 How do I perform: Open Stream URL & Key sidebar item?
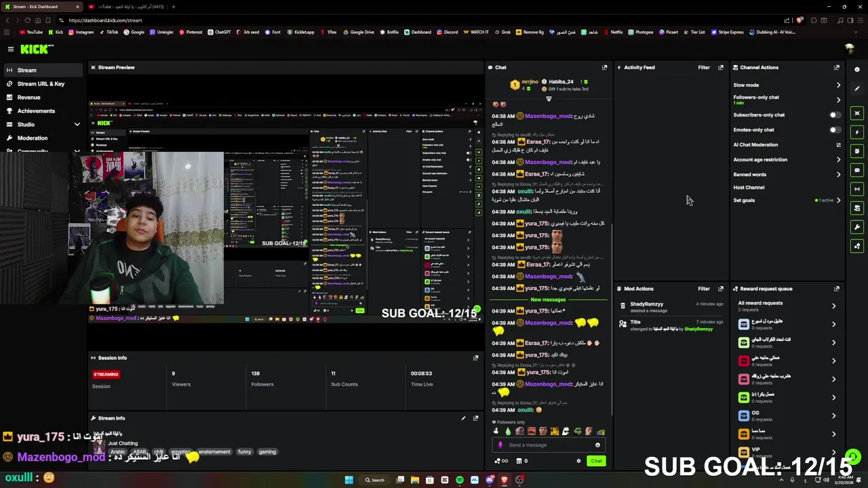pyautogui.click(x=43, y=84)
